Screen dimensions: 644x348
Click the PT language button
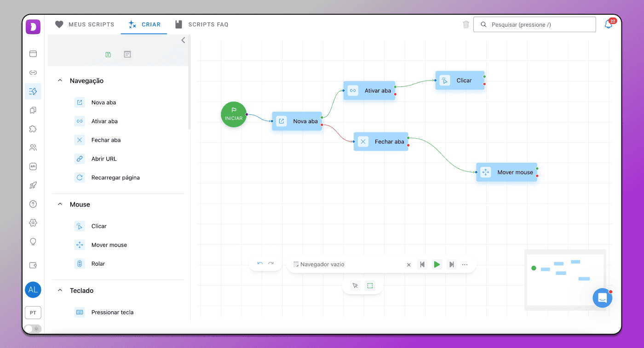click(x=33, y=313)
